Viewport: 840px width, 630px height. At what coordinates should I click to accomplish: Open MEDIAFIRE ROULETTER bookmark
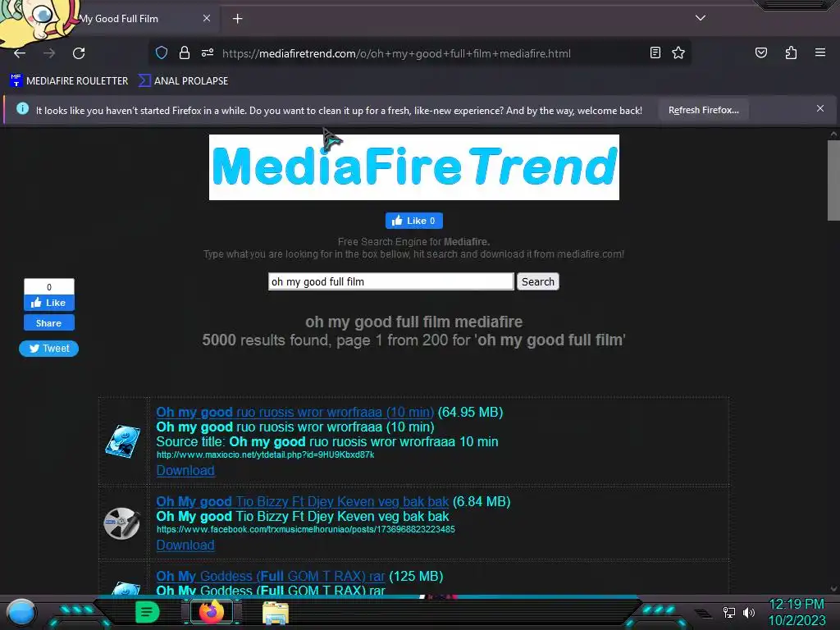[x=69, y=81]
